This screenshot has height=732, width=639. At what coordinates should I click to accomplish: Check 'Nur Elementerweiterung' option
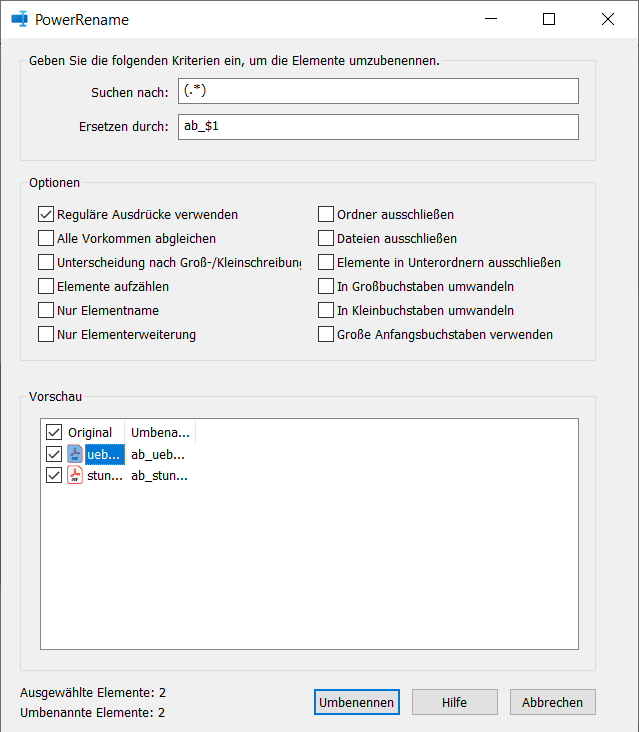tap(46, 334)
